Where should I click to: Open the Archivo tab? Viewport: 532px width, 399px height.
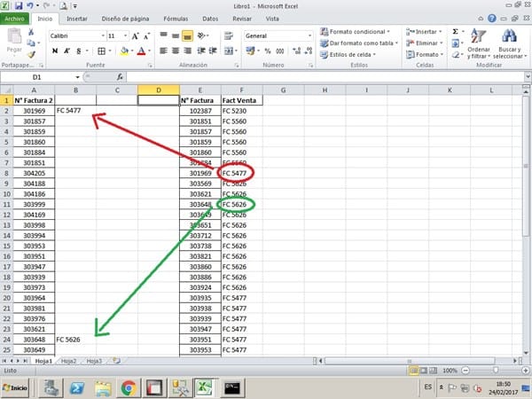[x=14, y=19]
